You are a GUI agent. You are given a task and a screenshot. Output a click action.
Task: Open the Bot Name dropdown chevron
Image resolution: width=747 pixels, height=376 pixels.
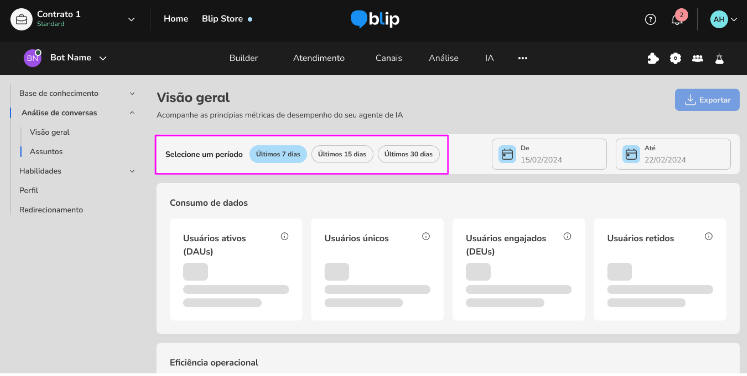(x=103, y=58)
